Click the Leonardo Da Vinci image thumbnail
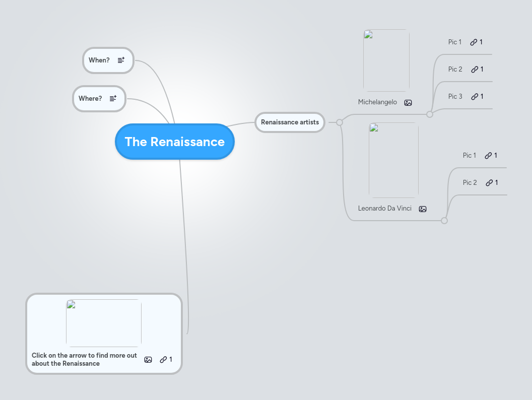532x400 pixels. pyautogui.click(x=393, y=160)
